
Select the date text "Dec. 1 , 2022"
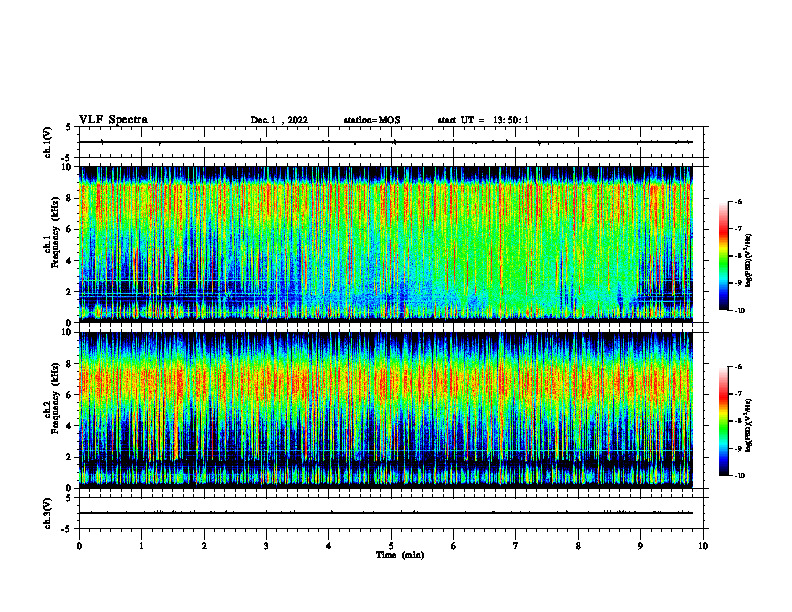click(x=279, y=120)
